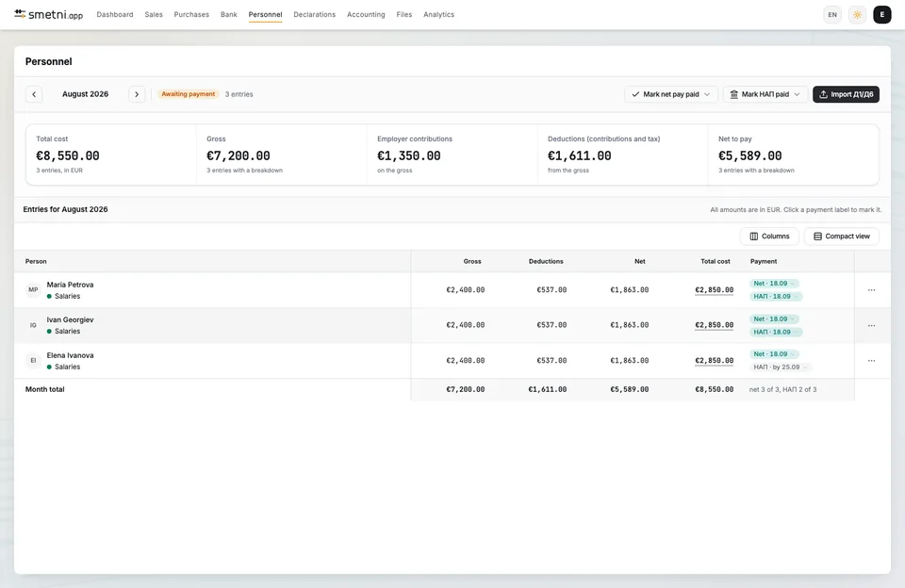The height and width of the screenshot is (588, 905).
Task: Open the Sales nav item
Action: [154, 14]
